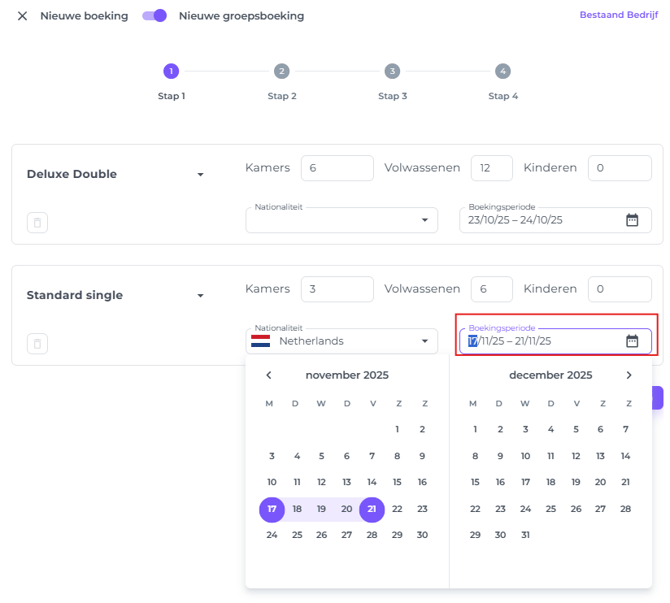The image size is (670, 603).
Task: Delete the Deluxe Double room row
Action: click(37, 223)
